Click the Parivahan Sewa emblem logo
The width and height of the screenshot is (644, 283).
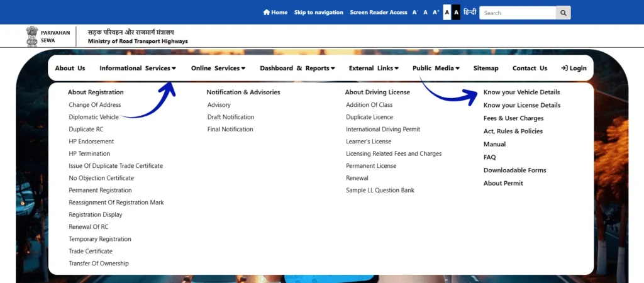tap(31, 36)
